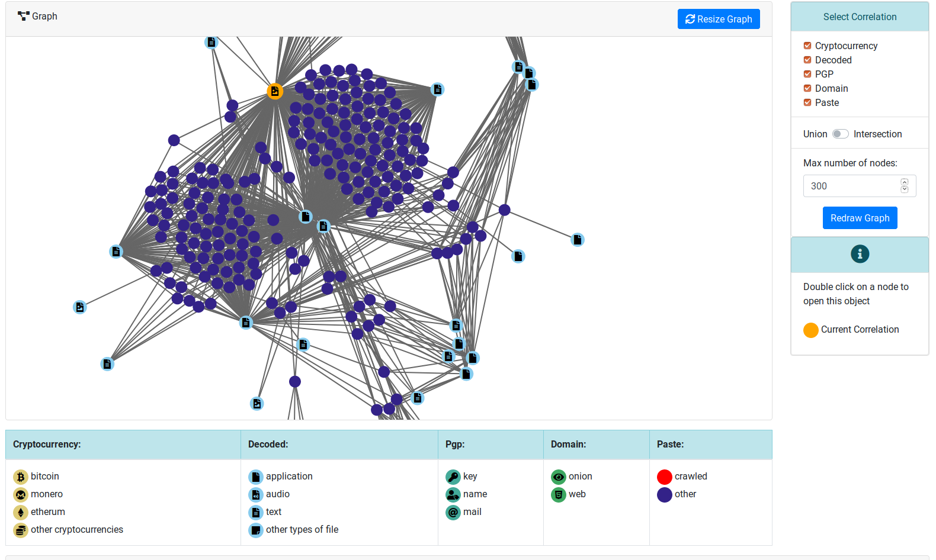936x560 pixels.
Task: Click the etherum legend icon
Action: [21, 513]
